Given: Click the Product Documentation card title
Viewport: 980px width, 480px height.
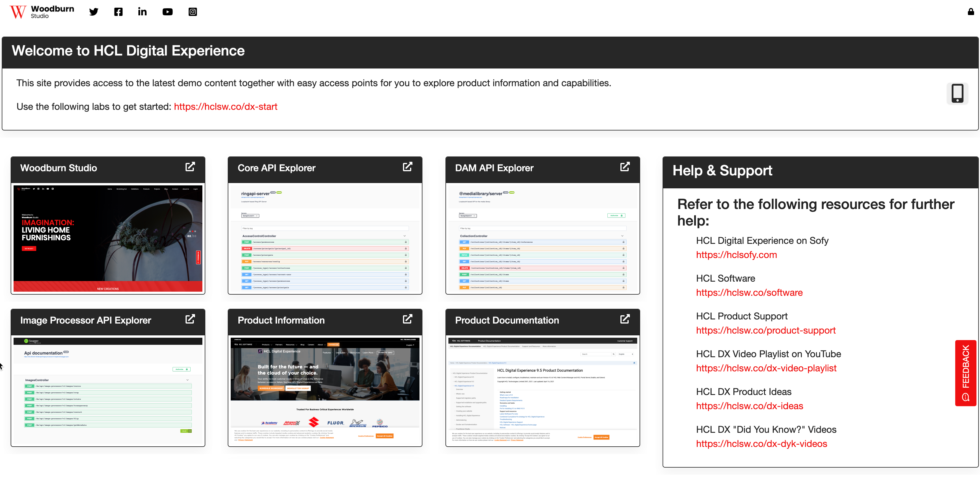Looking at the screenshot, I should point(507,320).
